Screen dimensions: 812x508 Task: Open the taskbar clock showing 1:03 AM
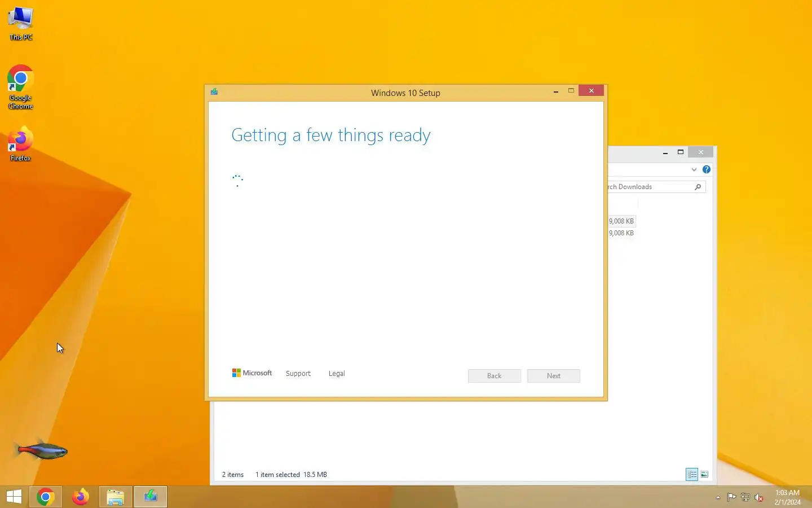(x=787, y=497)
